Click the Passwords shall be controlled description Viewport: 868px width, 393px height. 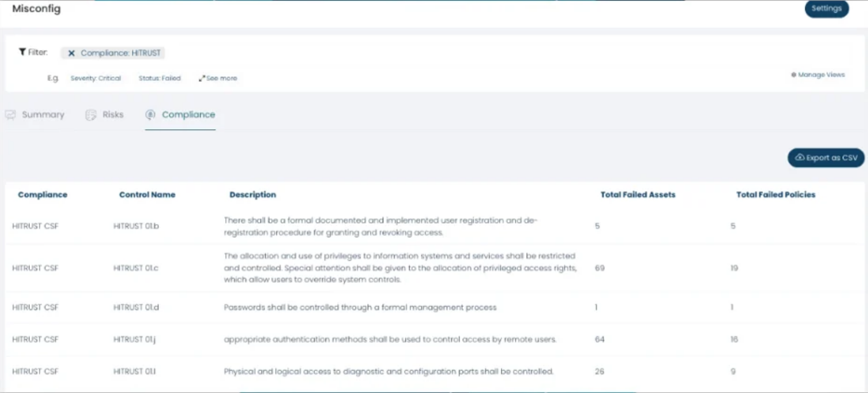(x=360, y=308)
